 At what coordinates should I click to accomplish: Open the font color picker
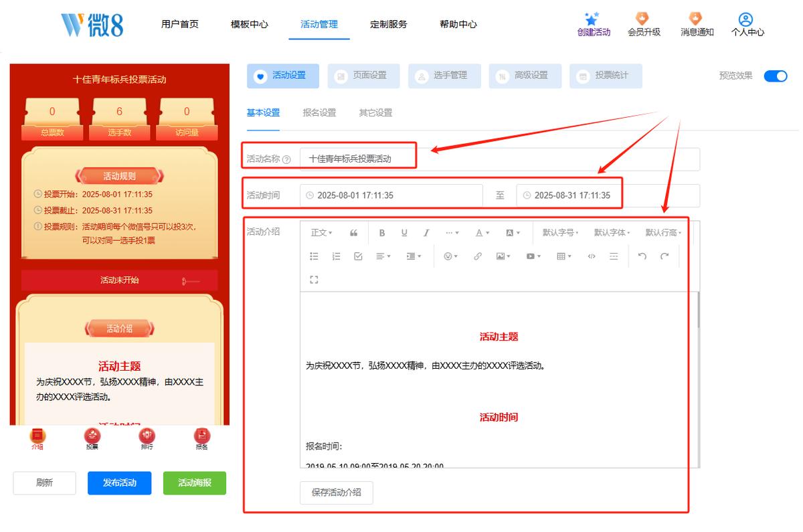pyautogui.click(x=482, y=233)
